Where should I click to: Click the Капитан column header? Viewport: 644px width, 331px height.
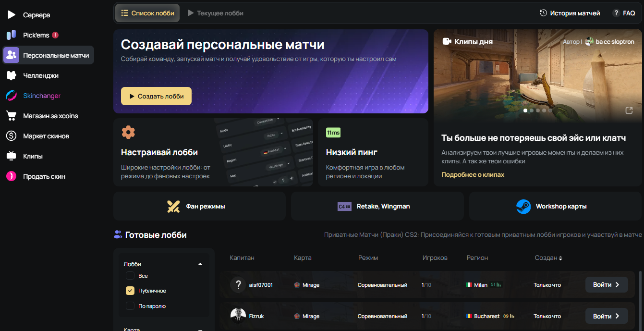242,258
